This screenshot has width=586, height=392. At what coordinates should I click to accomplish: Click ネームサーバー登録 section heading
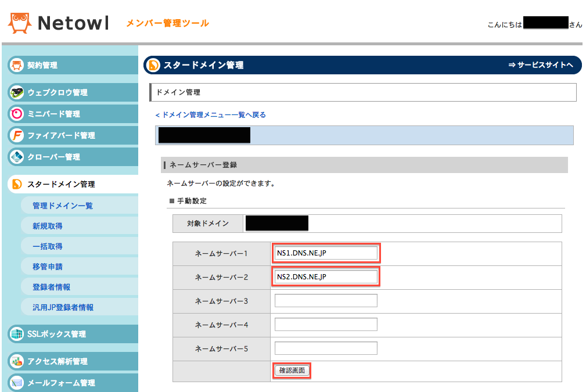203,165
